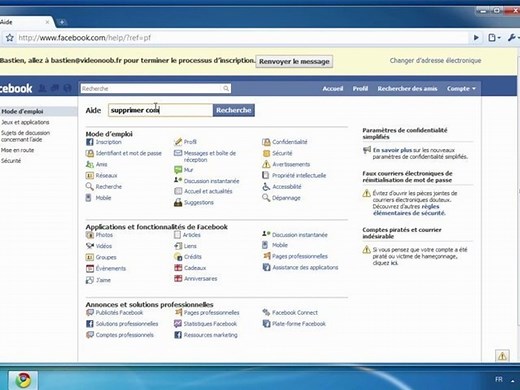Viewport: 520px width, 390px height.
Task: Click the bookmark star icon in address bar
Action: click(x=10, y=38)
